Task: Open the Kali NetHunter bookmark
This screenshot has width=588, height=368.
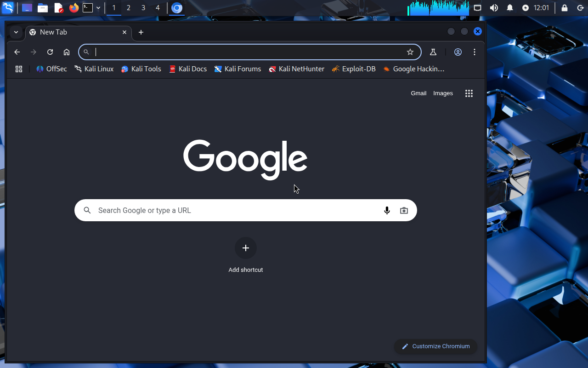Action: (297, 69)
